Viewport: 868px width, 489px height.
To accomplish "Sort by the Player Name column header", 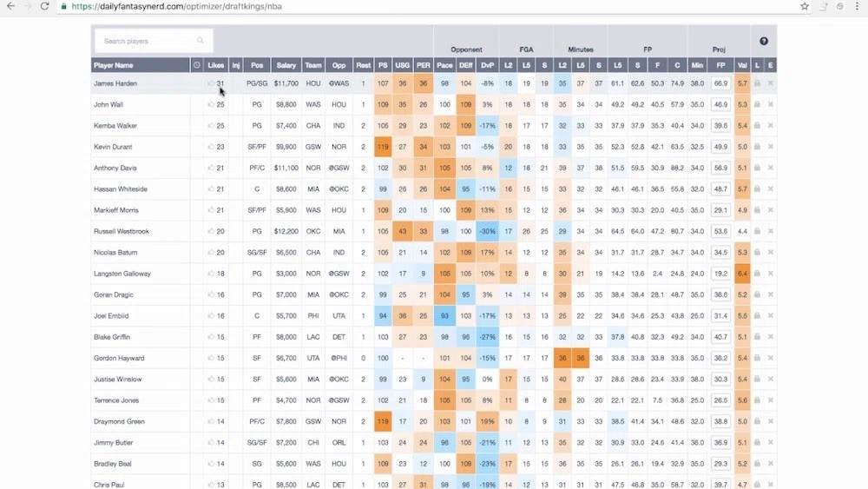I will [x=141, y=65].
